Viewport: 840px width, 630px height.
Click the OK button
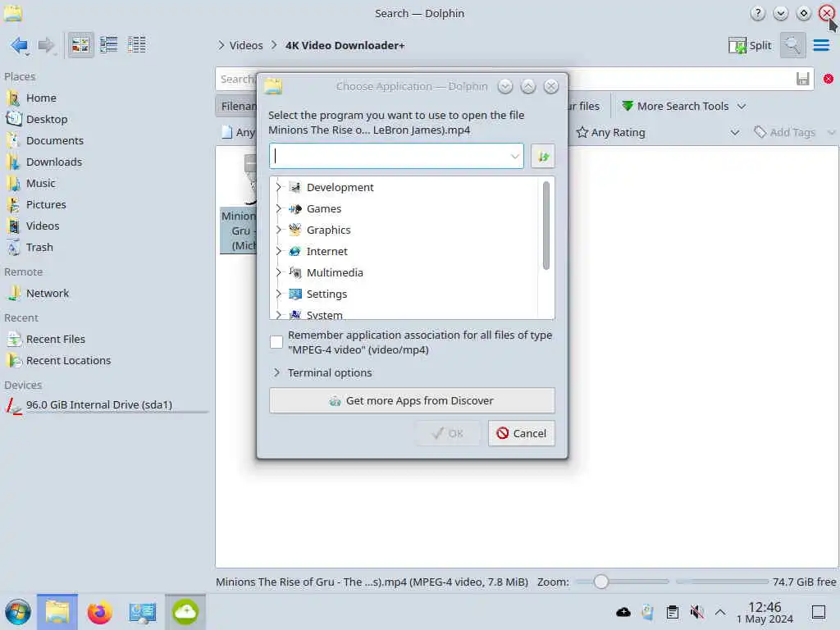pyautogui.click(x=447, y=433)
